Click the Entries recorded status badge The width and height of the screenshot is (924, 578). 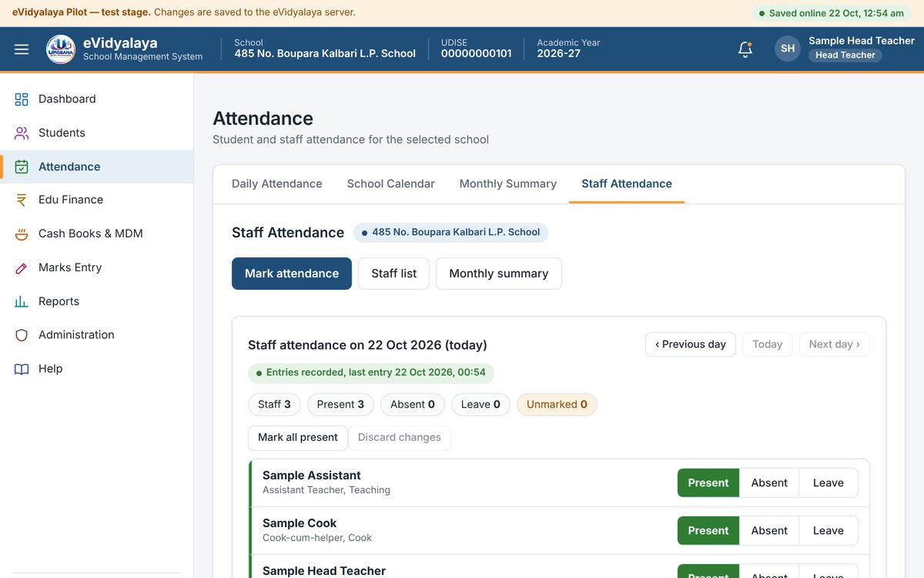click(371, 373)
